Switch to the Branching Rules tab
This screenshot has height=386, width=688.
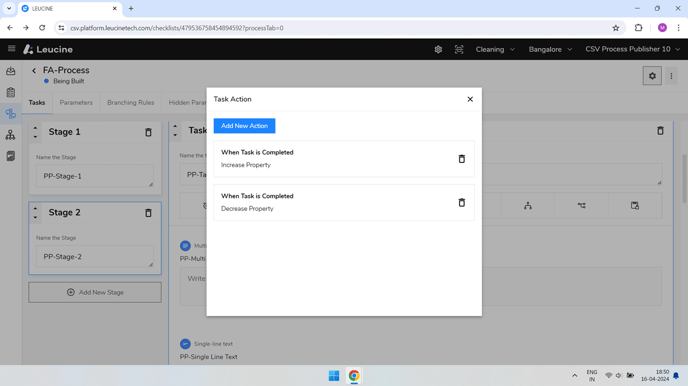click(131, 103)
